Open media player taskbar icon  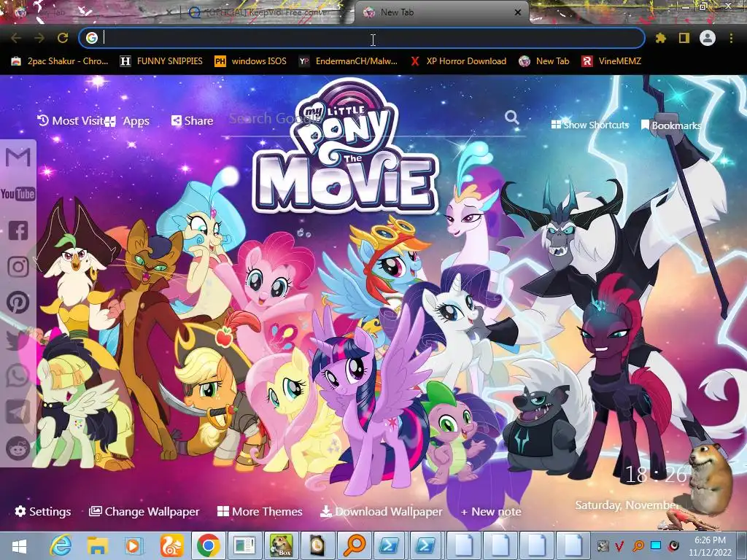134,546
